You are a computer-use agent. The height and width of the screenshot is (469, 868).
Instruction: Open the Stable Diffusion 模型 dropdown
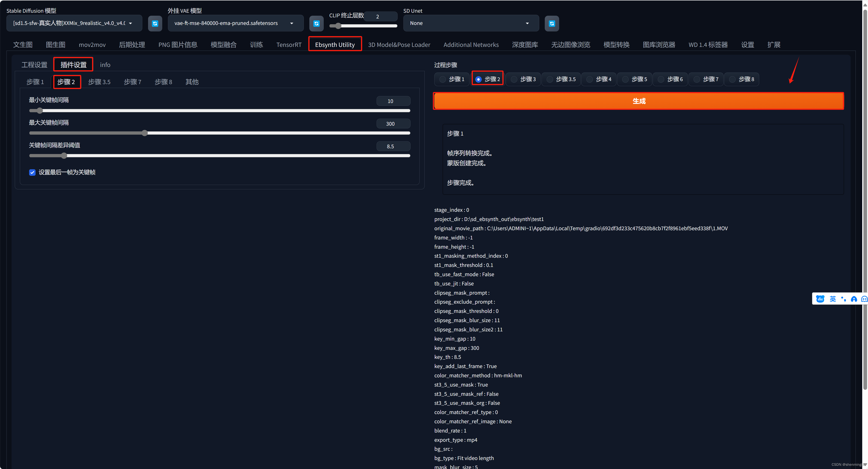click(x=74, y=23)
